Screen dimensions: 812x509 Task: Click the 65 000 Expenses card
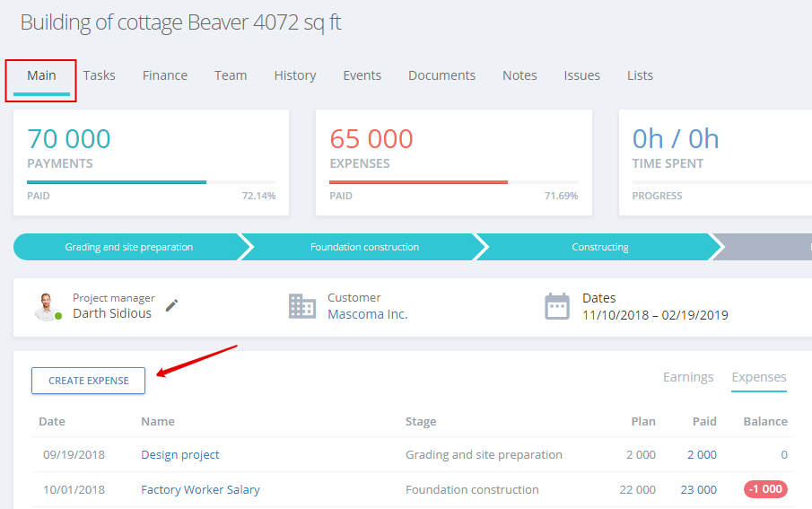click(x=454, y=162)
